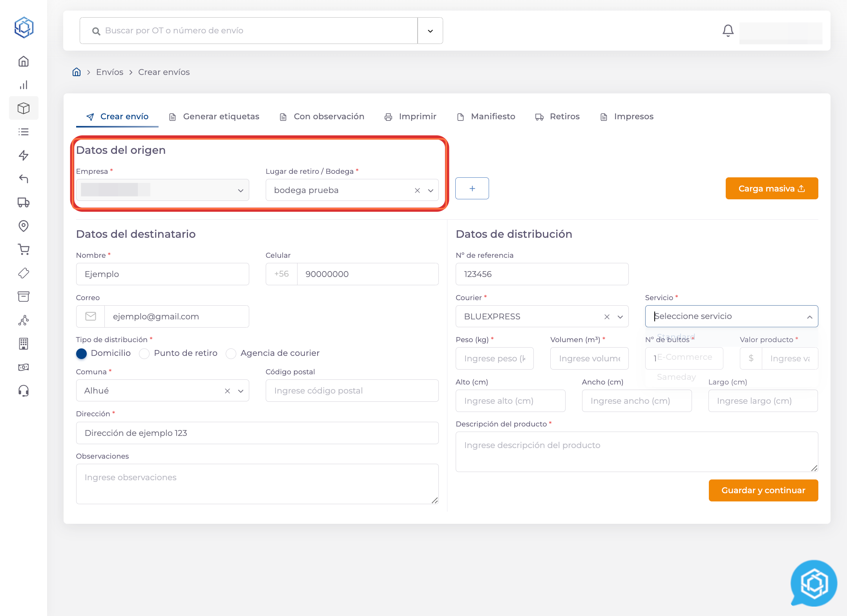
Task: Click the shopping cart sidebar icon
Action: [x=24, y=250]
